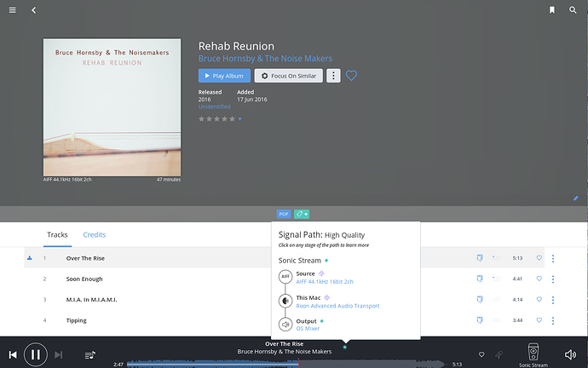Screen dimensions: 588x368
Task: Select track M.I.A. In M.I.A.M.I.
Action: [x=91, y=300]
